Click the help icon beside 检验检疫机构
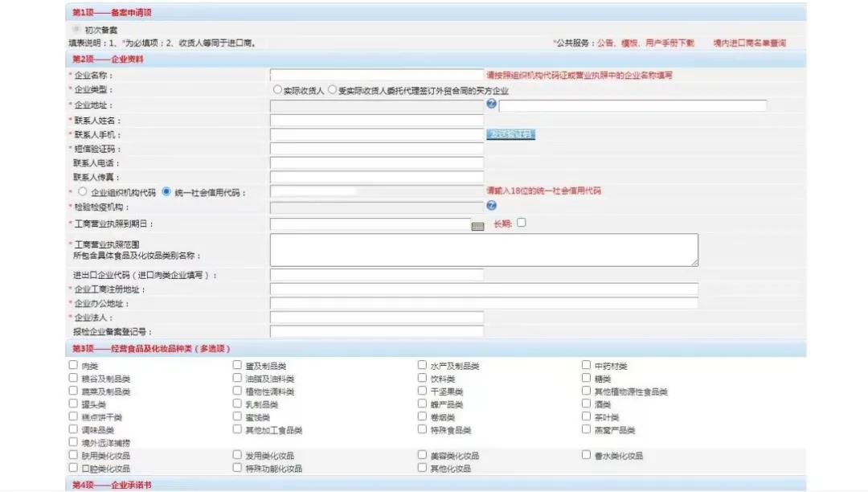Viewport: 868px width, 492px height. pos(491,206)
